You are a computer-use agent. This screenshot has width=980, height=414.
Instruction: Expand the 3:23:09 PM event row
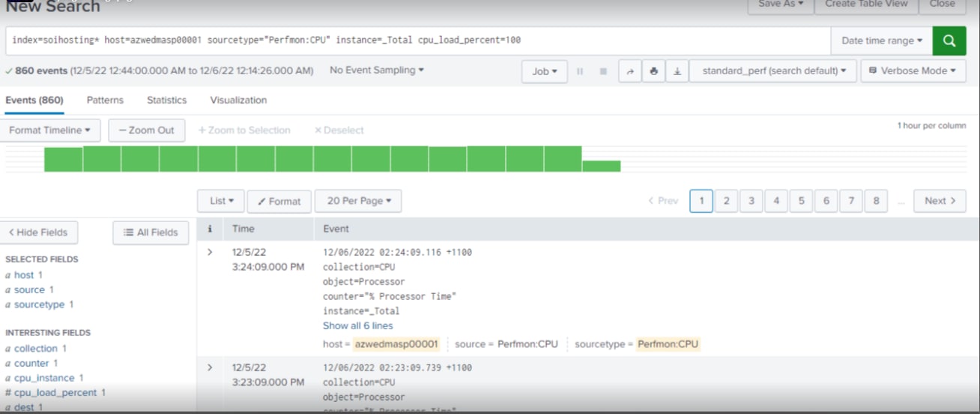[x=210, y=367]
